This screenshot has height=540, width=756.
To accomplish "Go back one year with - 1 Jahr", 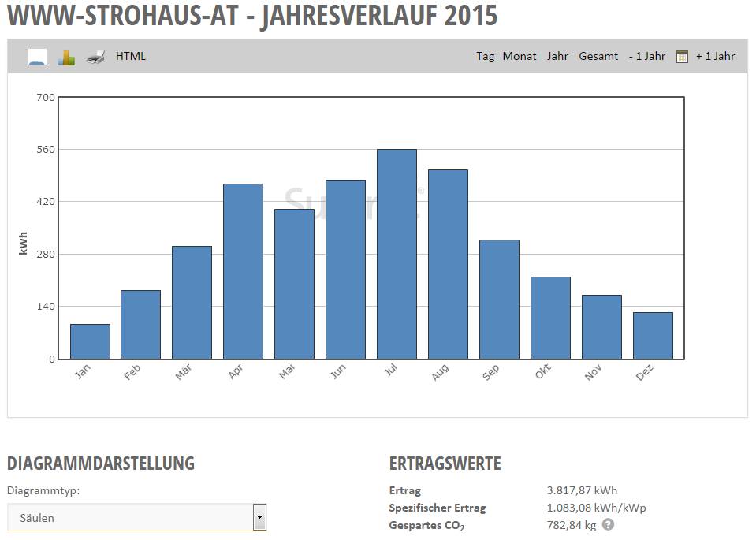I will [x=646, y=56].
